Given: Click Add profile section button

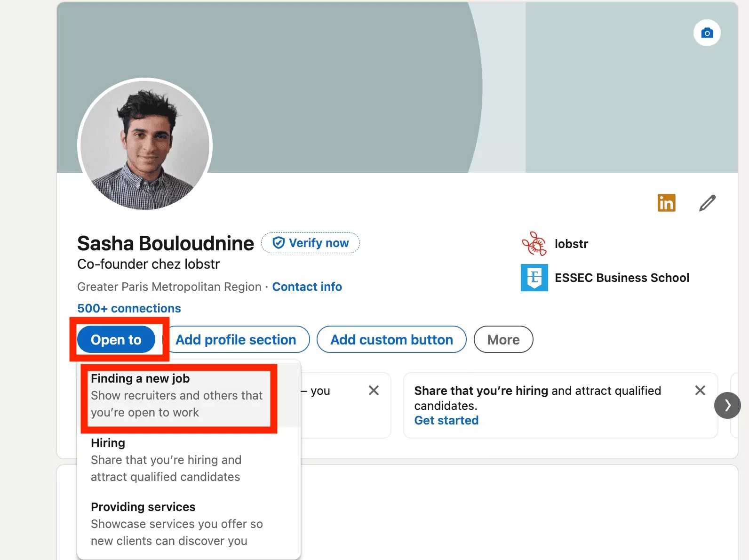Looking at the screenshot, I should (236, 339).
